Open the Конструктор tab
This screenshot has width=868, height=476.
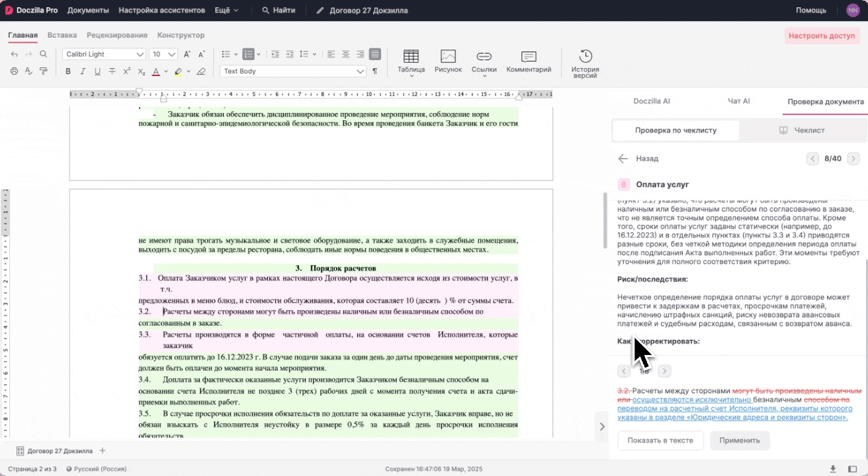tap(181, 35)
